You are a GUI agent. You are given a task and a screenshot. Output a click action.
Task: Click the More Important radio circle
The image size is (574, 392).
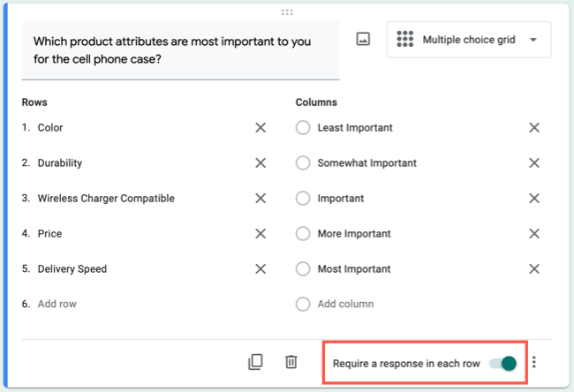coord(303,234)
